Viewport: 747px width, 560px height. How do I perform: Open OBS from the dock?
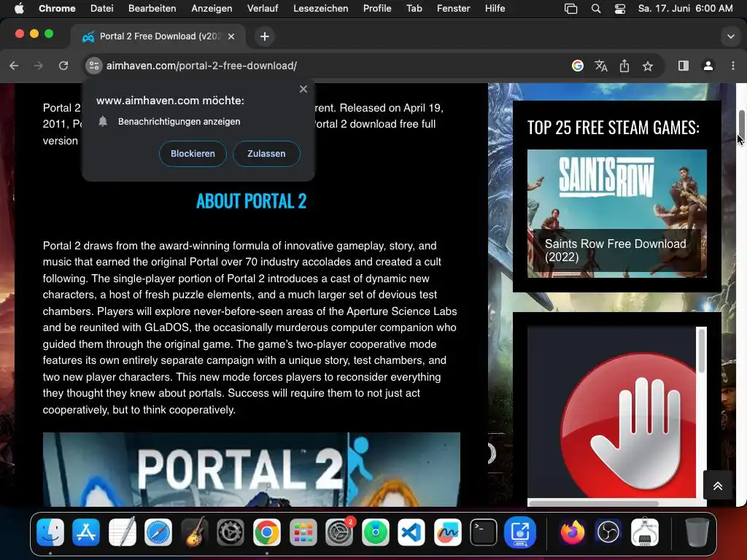(x=608, y=532)
